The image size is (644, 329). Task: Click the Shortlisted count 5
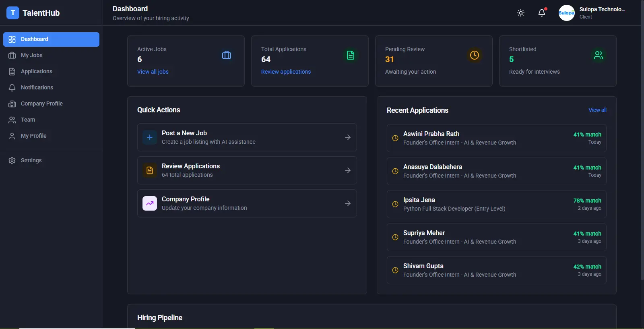[512, 60]
